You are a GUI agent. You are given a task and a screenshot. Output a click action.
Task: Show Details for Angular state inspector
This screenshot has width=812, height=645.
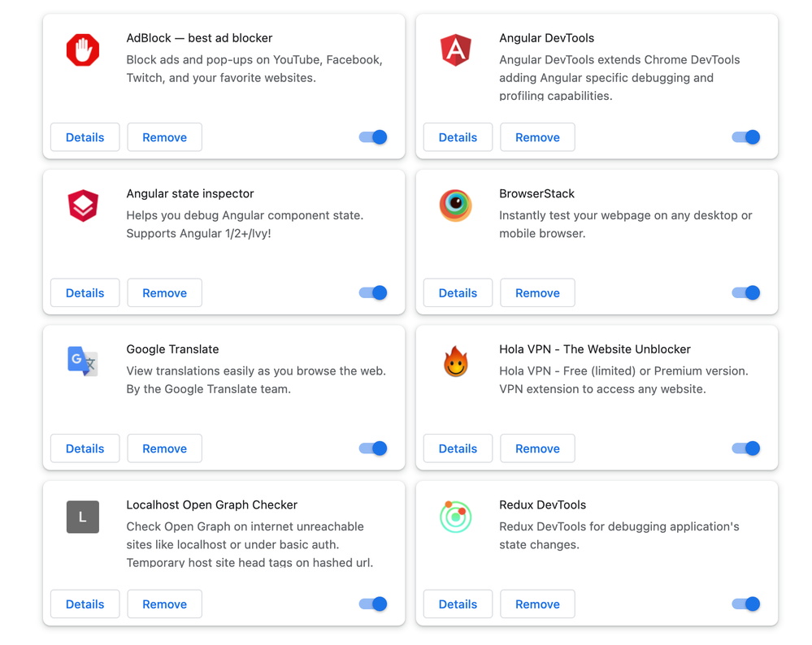(x=85, y=293)
